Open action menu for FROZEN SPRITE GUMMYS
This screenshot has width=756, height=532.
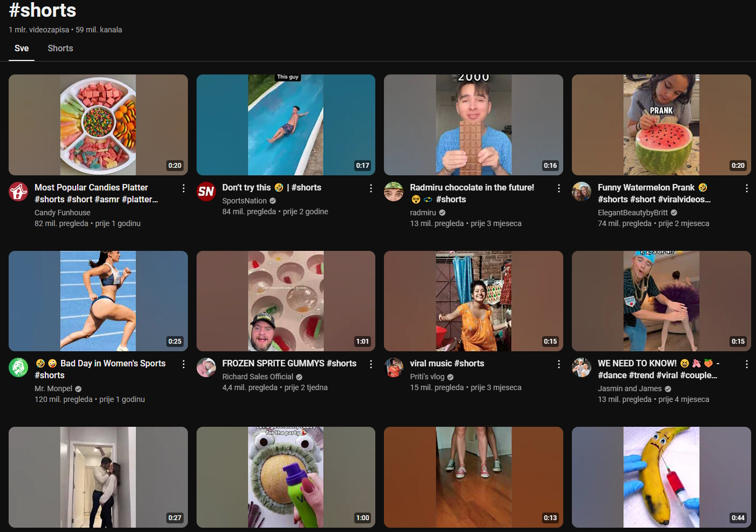(x=371, y=364)
